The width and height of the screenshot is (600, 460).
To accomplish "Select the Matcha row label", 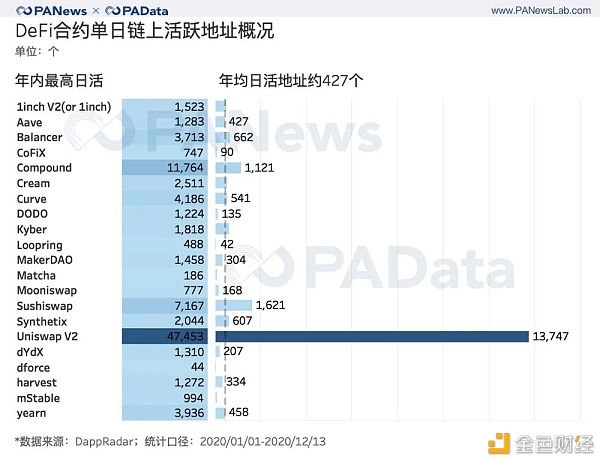I will pos(36,276).
